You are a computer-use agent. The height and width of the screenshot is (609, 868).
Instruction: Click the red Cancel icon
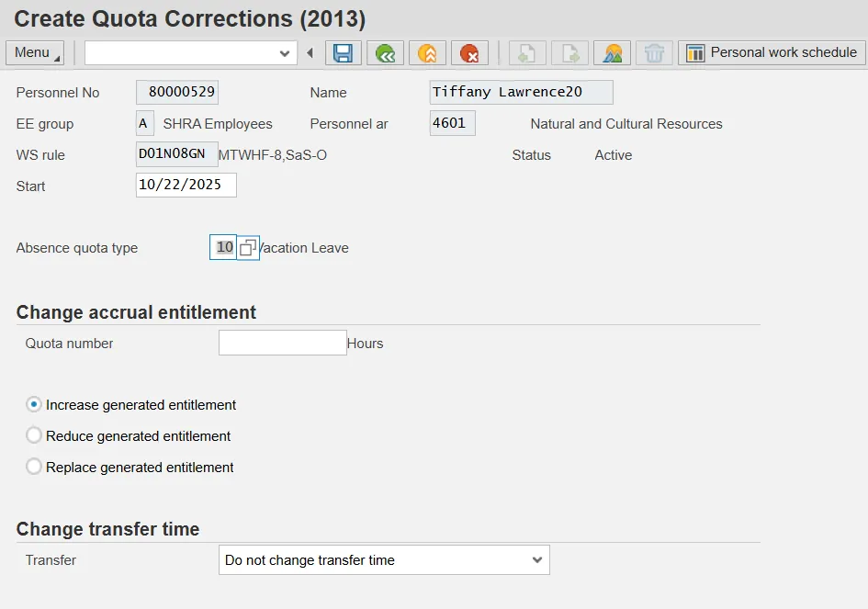click(469, 53)
